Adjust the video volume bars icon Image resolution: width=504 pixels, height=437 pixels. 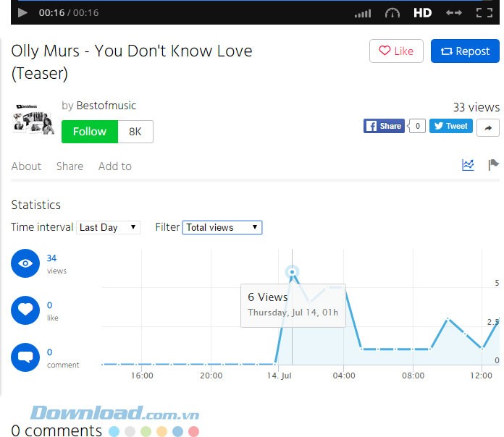[363, 13]
